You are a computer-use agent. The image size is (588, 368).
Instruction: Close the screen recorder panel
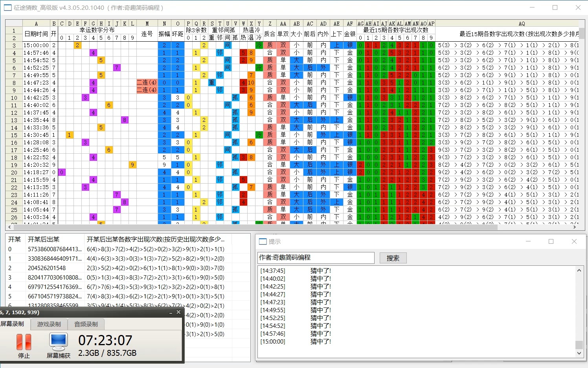point(178,312)
